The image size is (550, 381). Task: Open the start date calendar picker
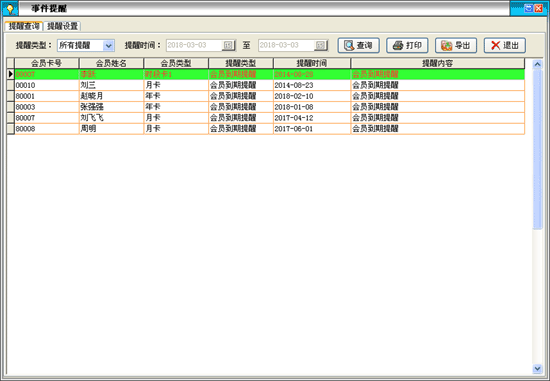click(228, 45)
